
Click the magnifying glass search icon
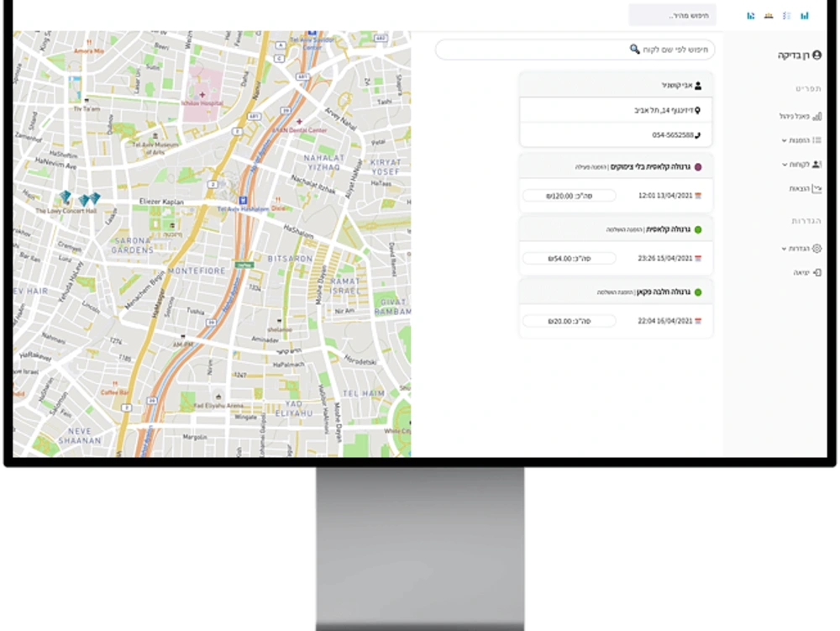pyautogui.click(x=634, y=50)
